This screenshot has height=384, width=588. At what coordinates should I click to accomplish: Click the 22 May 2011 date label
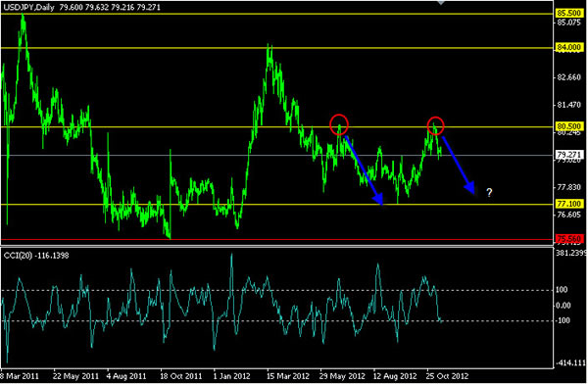pos(75,376)
